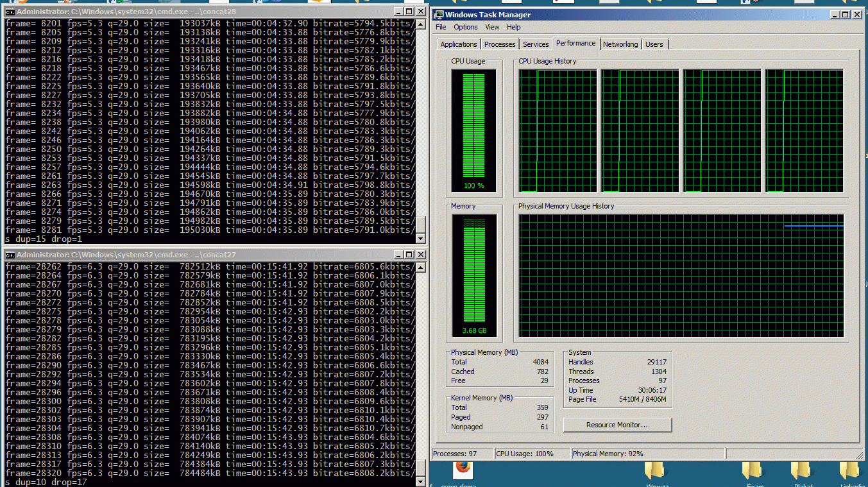Click the Windows Task Manager title bar icon
This screenshot has height=487, width=868.
click(439, 14)
